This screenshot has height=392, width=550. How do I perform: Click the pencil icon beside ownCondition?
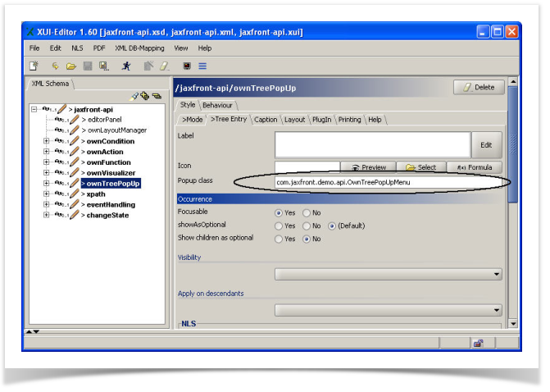pos(74,141)
